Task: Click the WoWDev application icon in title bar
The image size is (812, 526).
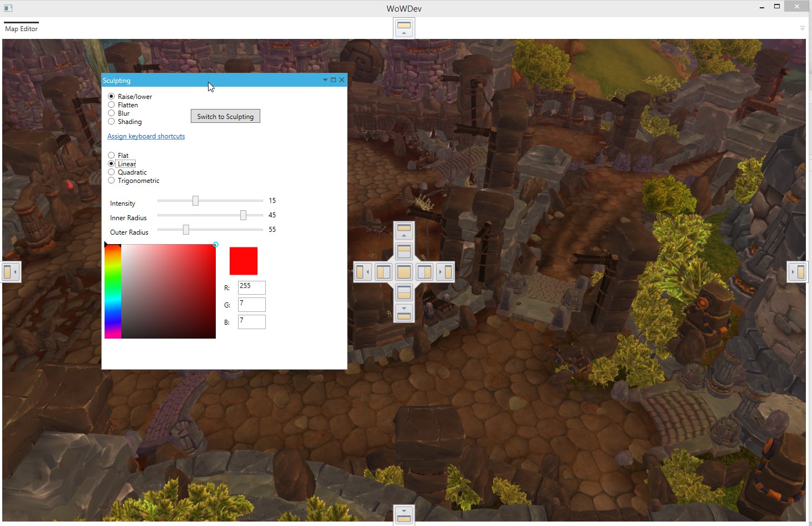Action: pyautogui.click(x=8, y=8)
